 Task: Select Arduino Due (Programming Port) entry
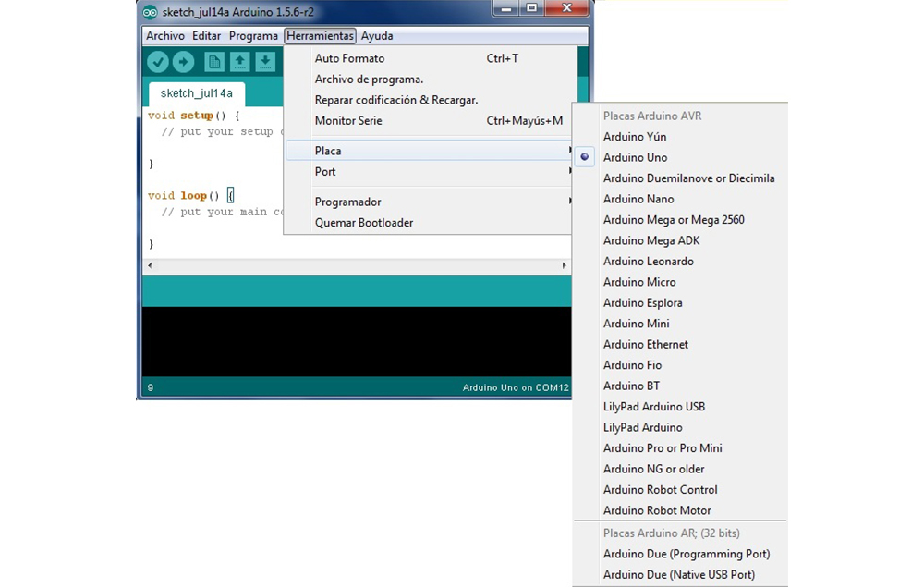pyautogui.click(x=686, y=554)
